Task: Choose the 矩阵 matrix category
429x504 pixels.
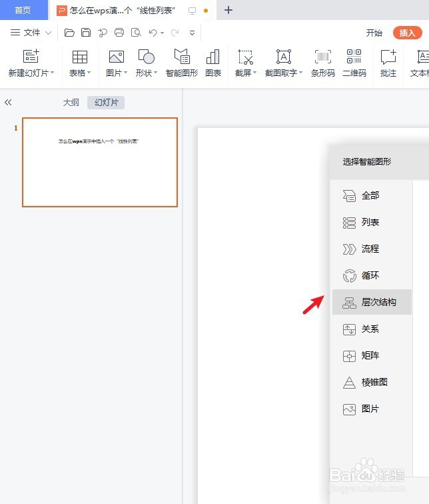Action: tap(372, 355)
